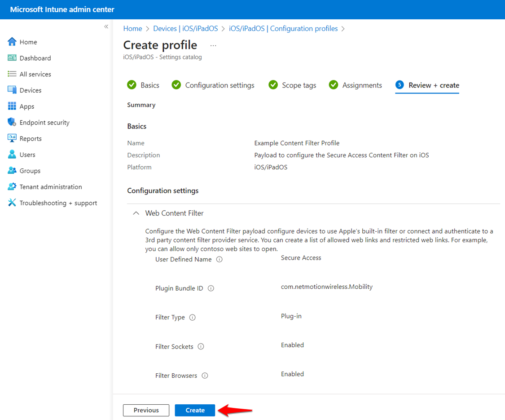Follow the Devices | iOS/iPadOS breadcrumb
Viewport: 505px width, 420px height.
(185, 28)
